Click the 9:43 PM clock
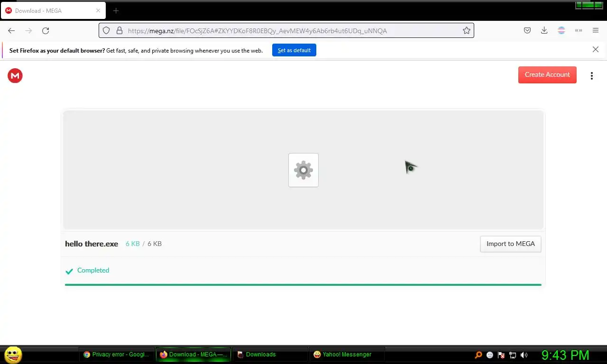Screen dimensions: 607x364 click(565, 355)
